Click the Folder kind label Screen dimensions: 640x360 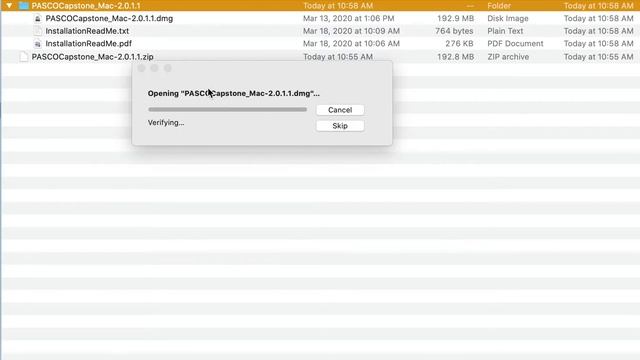[499, 6]
